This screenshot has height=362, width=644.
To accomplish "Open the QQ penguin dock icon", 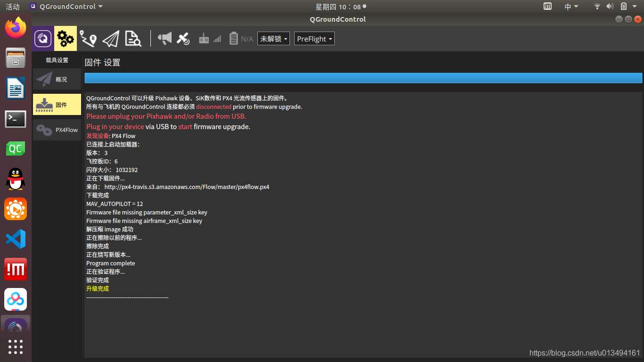I will coord(16,179).
